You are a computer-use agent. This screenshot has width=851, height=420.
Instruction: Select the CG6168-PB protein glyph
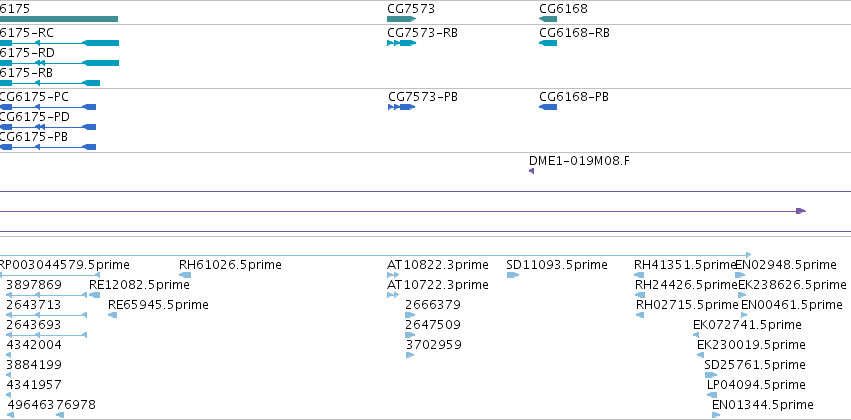pyautogui.click(x=548, y=107)
